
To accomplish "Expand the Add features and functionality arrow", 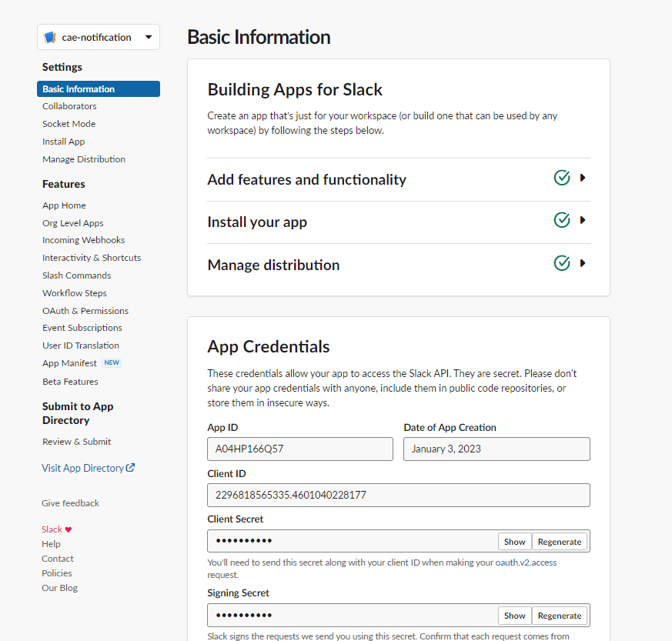I will (x=583, y=178).
